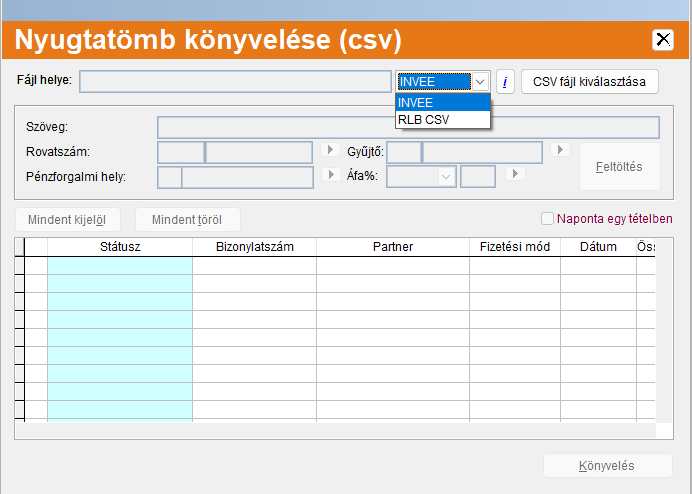Viewport: 692px width, 494px height.
Task: Close the Nyugtatömb könyvelése dialog
Action: click(663, 40)
